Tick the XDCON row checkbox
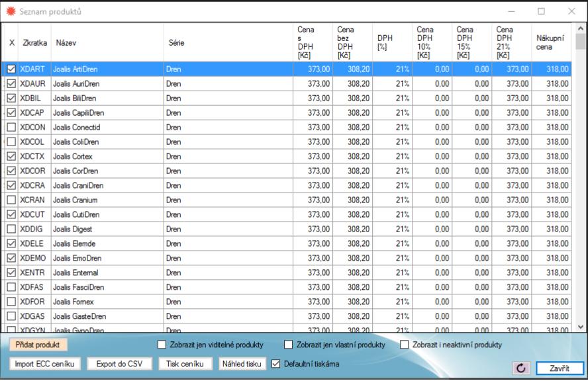This screenshot has width=588, height=381. point(11,128)
